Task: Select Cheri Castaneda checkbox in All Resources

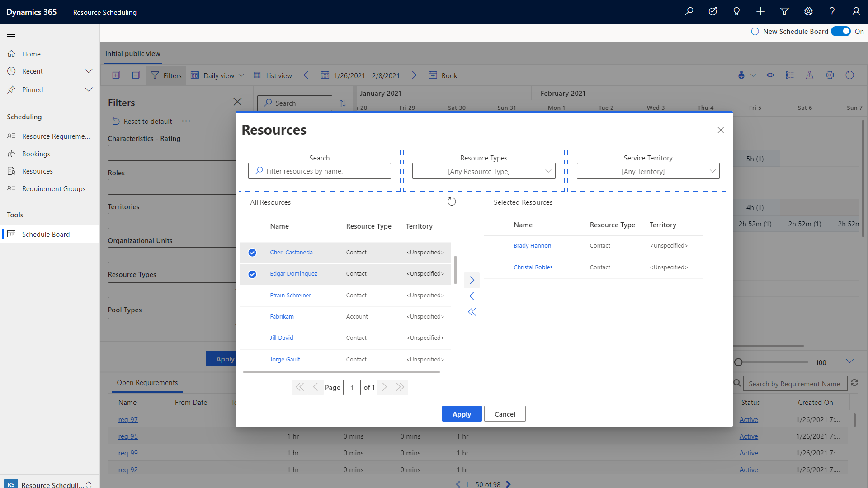Action: coord(251,251)
